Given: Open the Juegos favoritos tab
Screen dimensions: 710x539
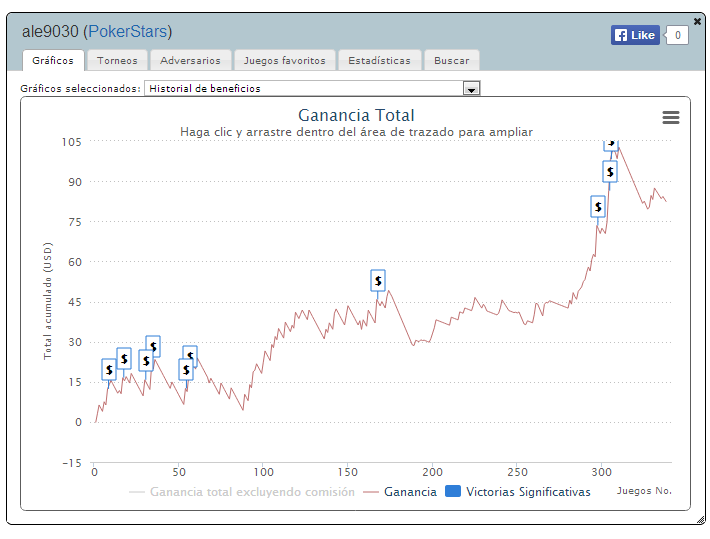Looking at the screenshot, I should 284,60.
